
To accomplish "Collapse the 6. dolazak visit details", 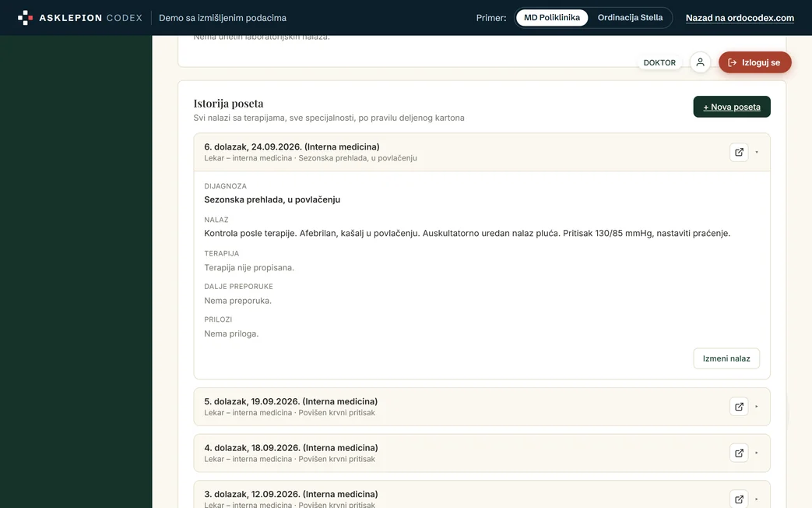I will point(757,153).
